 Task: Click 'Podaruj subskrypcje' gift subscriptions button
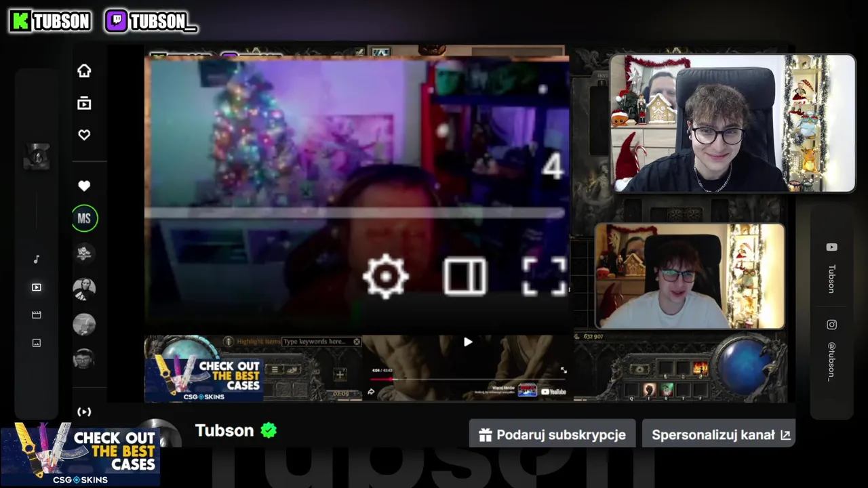pyautogui.click(x=552, y=434)
